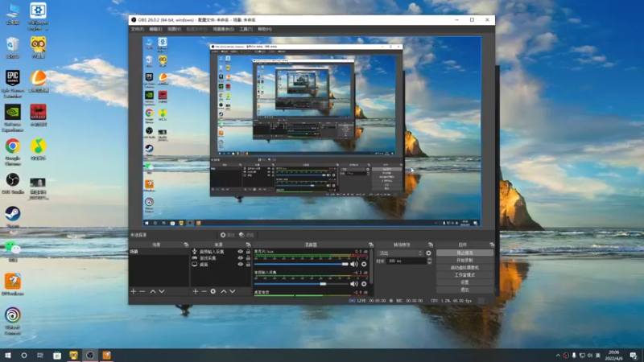
Task: Toggle visibility of game capture source
Action: click(x=240, y=258)
